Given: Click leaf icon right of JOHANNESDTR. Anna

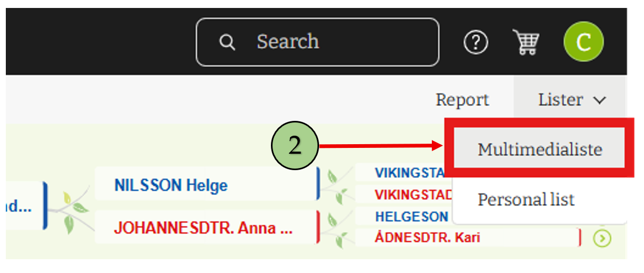Looking at the screenshot, I should [x=336, y=228].
